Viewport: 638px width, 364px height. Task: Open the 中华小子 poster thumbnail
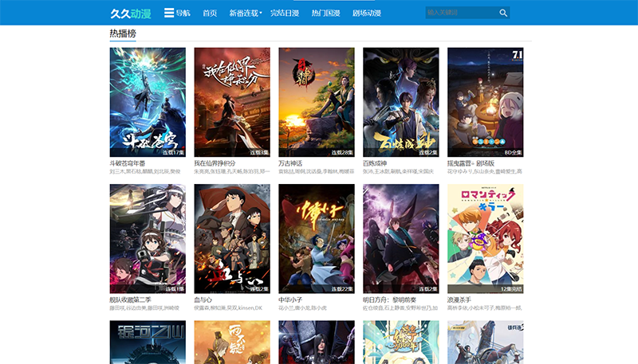click(x=317, y=238)
